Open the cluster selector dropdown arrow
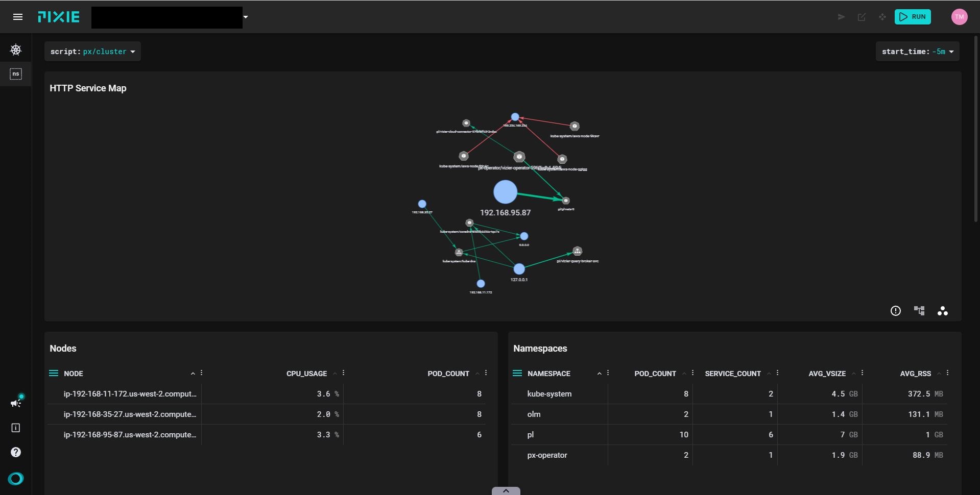Image resolution: width=980 pixels, height=495 pixels. click(246, 17)
